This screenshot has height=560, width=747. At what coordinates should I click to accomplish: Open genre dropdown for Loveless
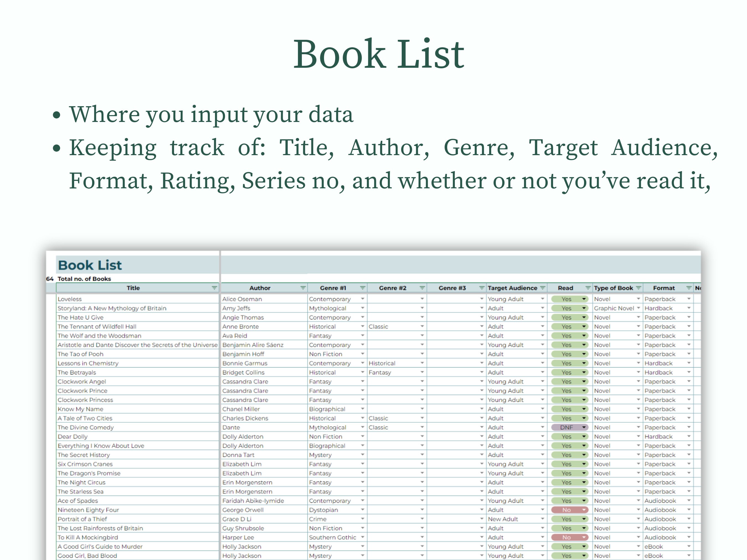(x=362, y=299)
